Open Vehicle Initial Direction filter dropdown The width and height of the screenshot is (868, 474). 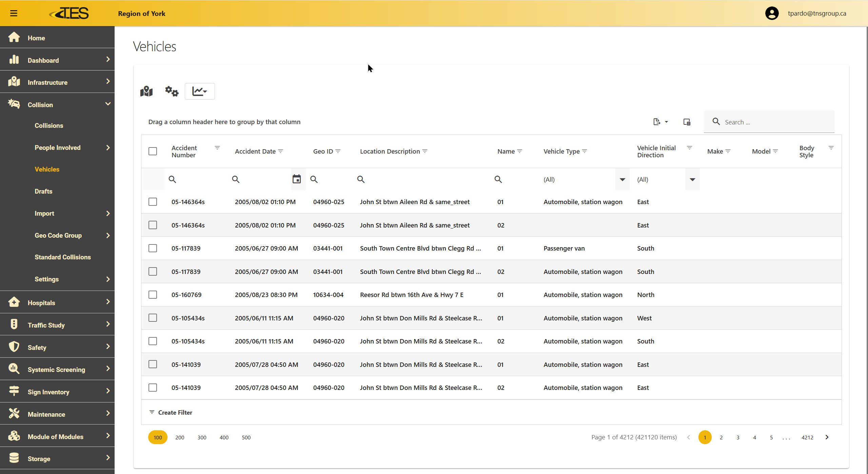click(x=692, y=179)
